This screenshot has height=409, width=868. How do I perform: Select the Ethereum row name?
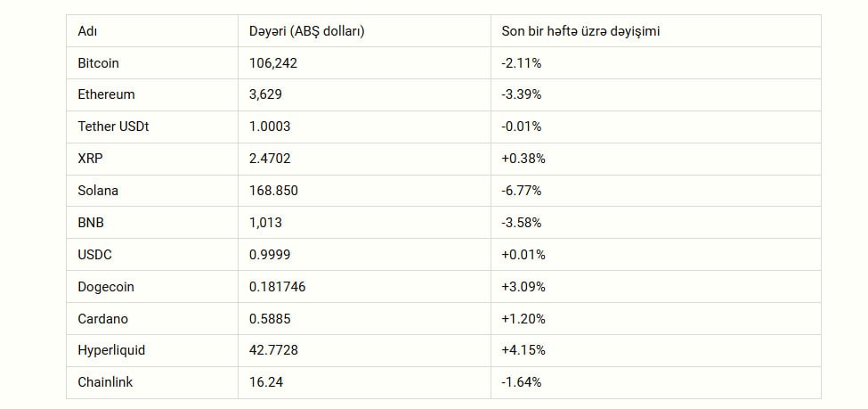[107, 94]
